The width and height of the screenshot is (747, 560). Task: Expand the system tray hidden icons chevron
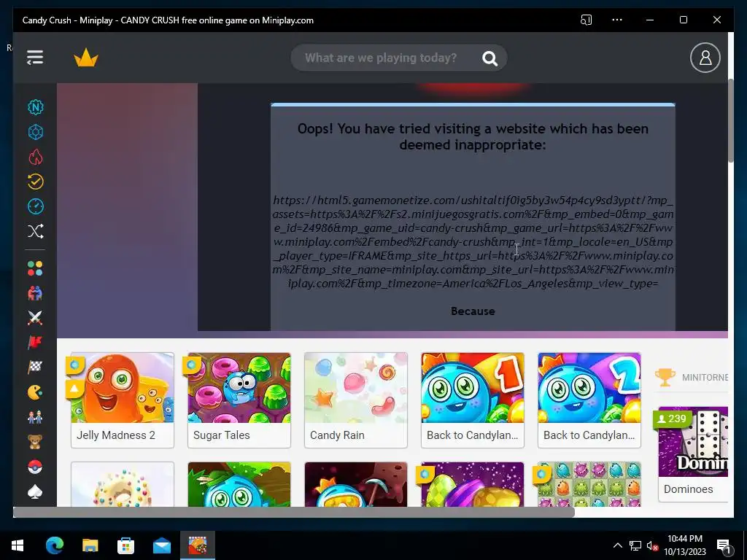tap(617, 545)
